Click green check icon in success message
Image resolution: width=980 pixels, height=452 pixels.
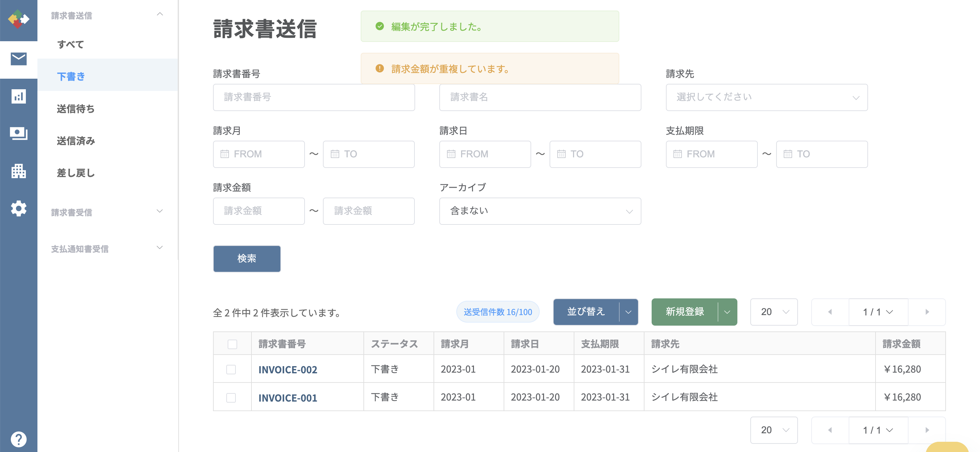click(x=380, y=26)
